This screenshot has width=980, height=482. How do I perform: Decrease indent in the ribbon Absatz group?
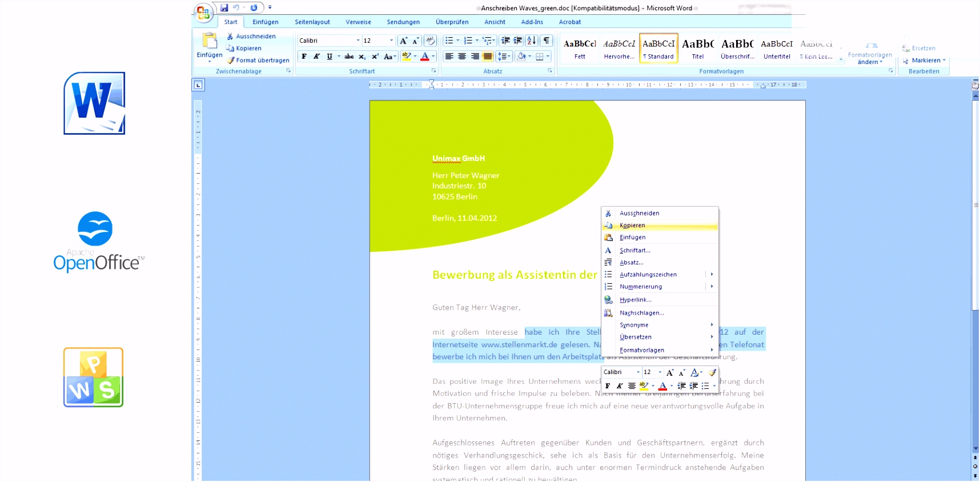[505, 41]
